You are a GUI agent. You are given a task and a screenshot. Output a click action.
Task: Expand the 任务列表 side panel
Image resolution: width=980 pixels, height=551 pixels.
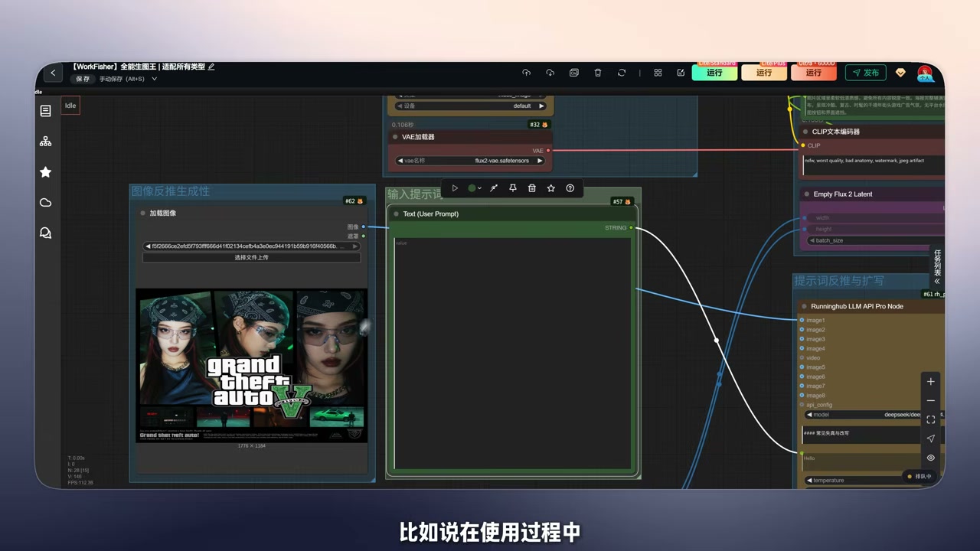937,266
